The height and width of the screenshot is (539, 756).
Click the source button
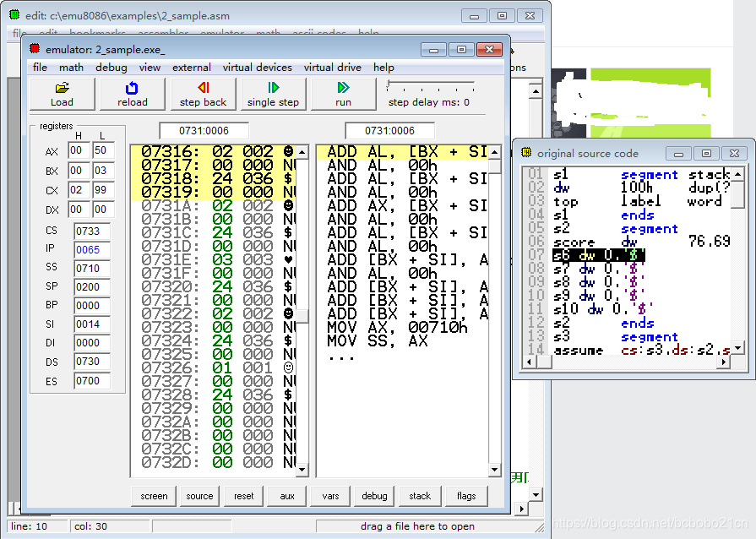pos(199,496)
